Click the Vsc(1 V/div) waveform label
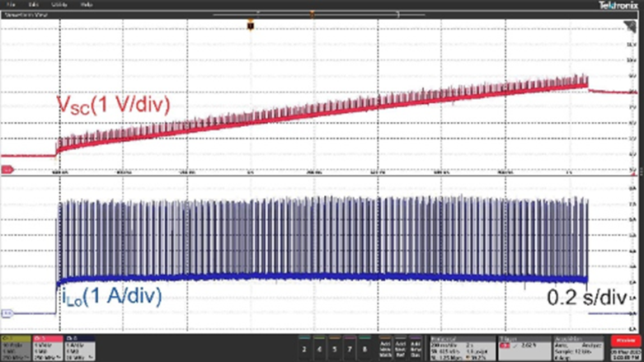 click(113, 105)
